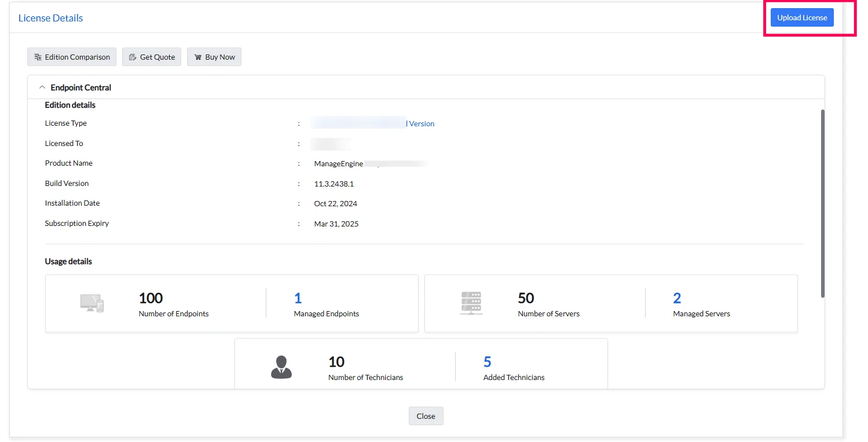The height and width of the screenshot is (442, 868).
Task: View the 5 Added Technicians count
Action: point(488,362)
